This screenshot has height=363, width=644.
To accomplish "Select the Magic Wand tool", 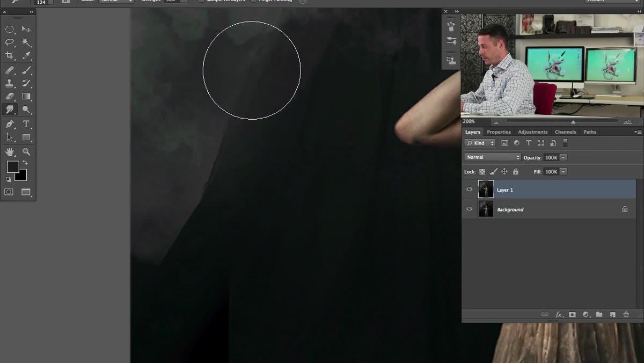I will click(x=26, y=42).
